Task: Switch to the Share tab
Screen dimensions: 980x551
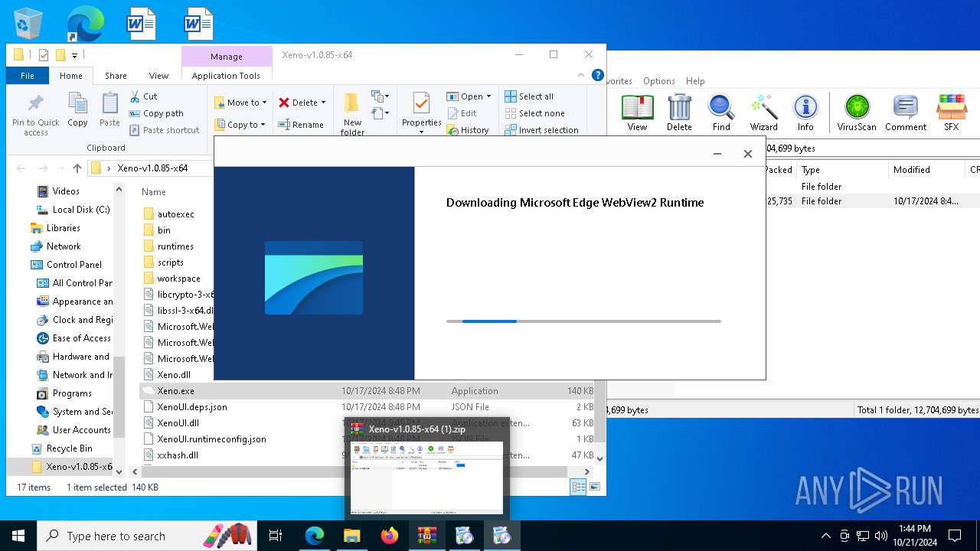Action: pyautogui.click(x=116, y=76)
